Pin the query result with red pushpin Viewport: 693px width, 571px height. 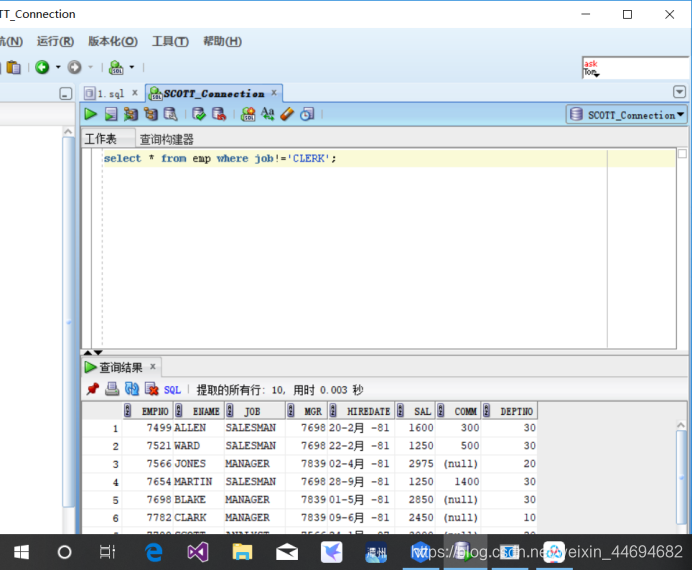[x=93, y=389]
